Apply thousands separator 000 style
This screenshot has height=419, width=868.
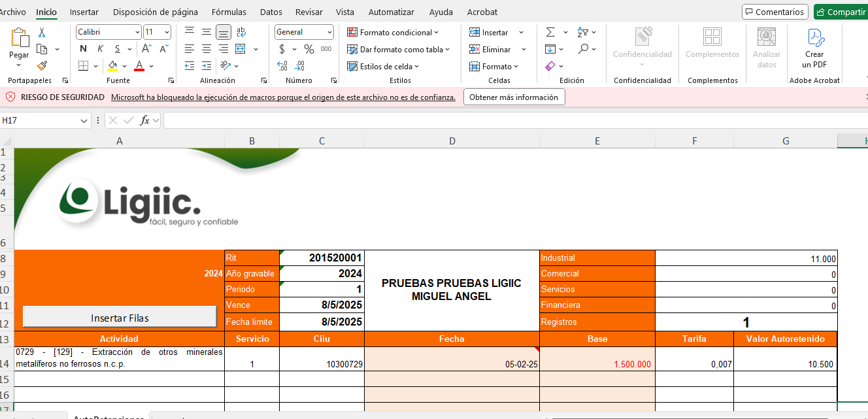[x=325, y=49]
